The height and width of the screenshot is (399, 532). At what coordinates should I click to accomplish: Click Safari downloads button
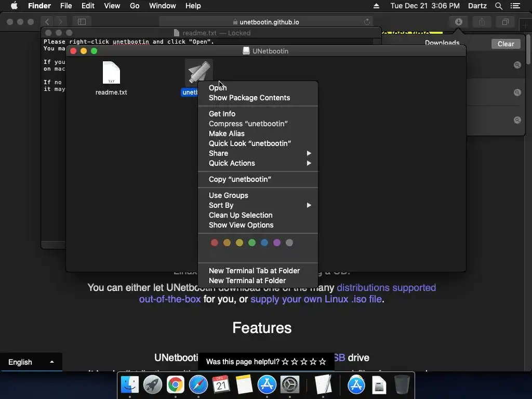coord(458,22)
